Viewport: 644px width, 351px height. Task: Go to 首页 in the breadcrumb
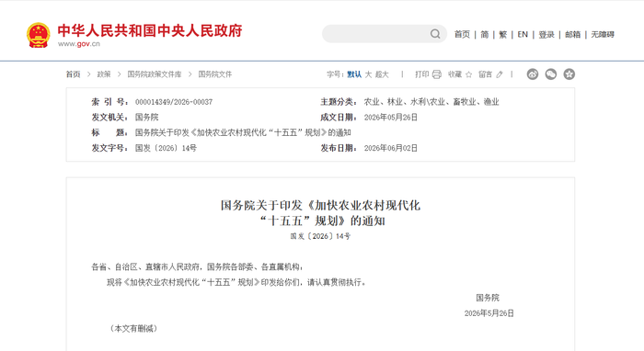(73, 74)
